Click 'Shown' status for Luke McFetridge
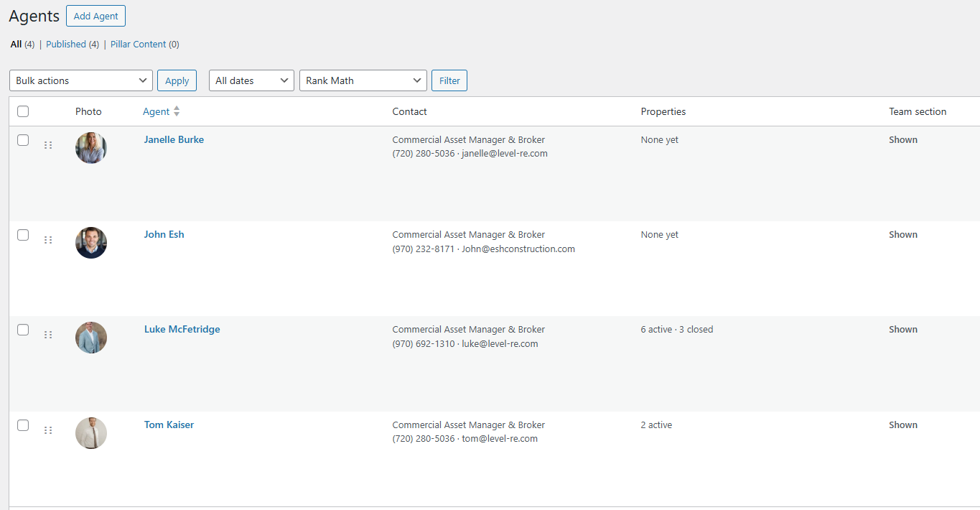980x510 pixels. click(903, 330)
